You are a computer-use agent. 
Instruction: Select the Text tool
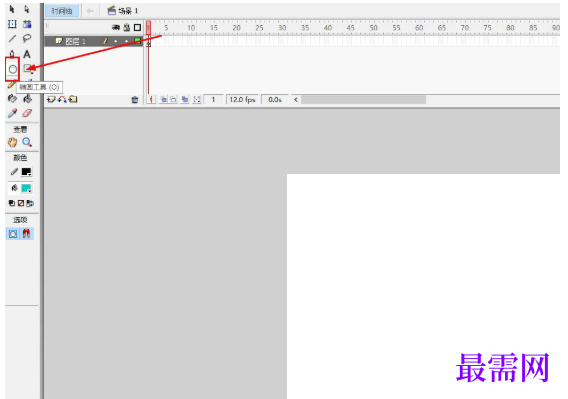27,54
